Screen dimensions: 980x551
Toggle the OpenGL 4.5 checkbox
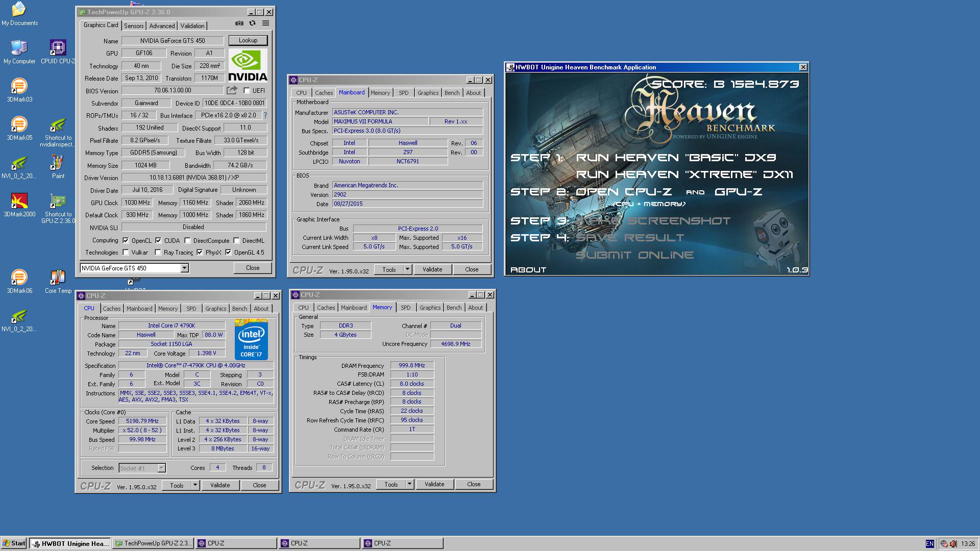click(x=228, y=253)
